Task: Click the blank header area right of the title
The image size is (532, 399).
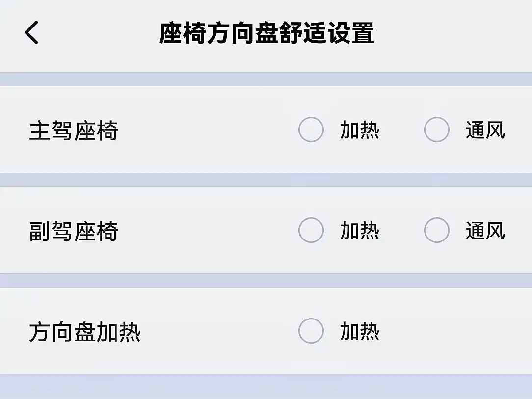Action: [x=452, y=33]
